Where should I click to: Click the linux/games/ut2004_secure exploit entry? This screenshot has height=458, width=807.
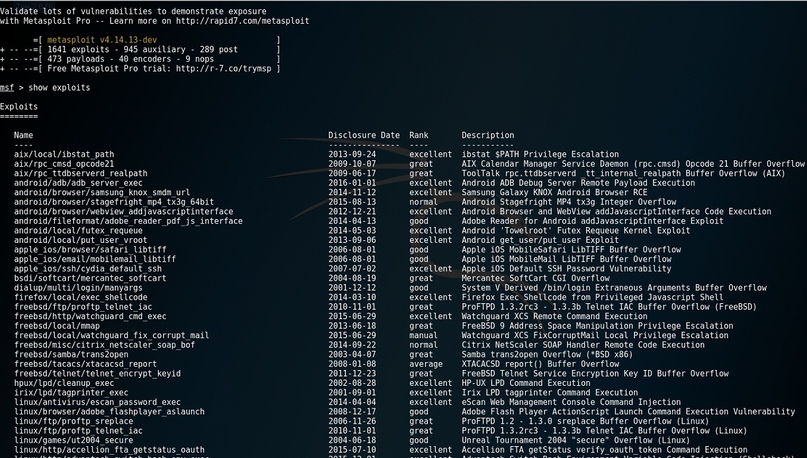coord(73,440)
